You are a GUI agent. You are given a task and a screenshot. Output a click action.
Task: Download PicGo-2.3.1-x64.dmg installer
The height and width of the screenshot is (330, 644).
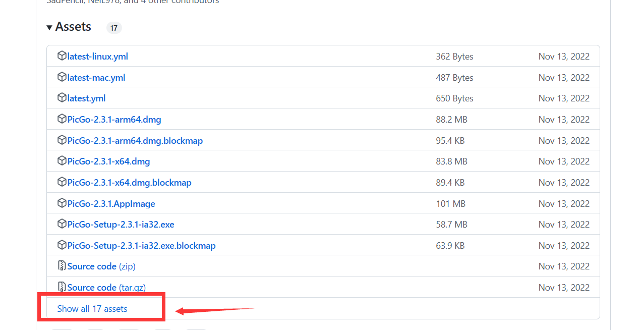point(108,161)
